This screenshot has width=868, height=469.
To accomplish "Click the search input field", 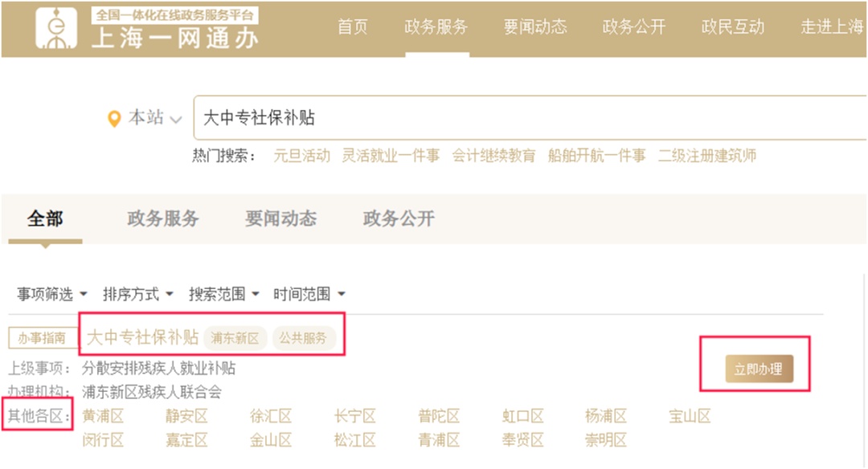I will click(x=522, y=119).
